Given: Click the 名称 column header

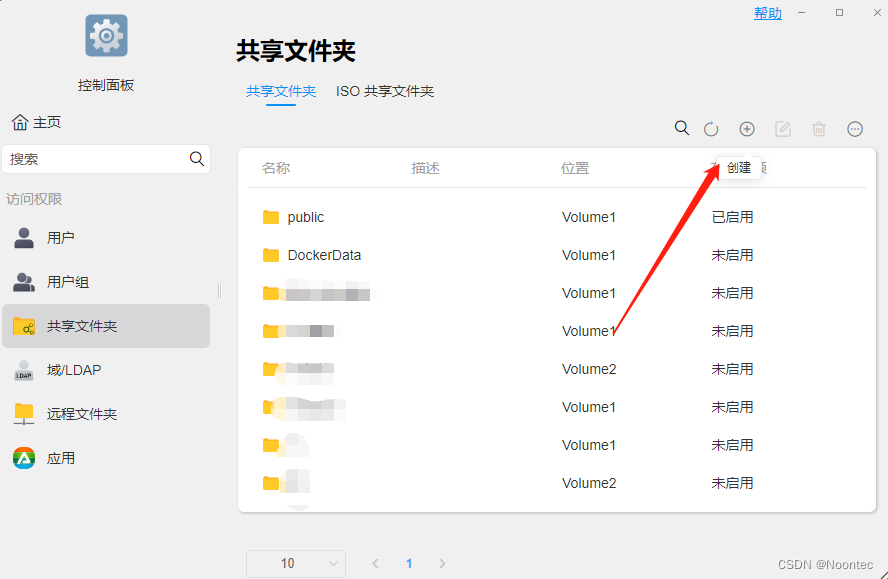Looking at the screenshot, I should click(276, 168).
